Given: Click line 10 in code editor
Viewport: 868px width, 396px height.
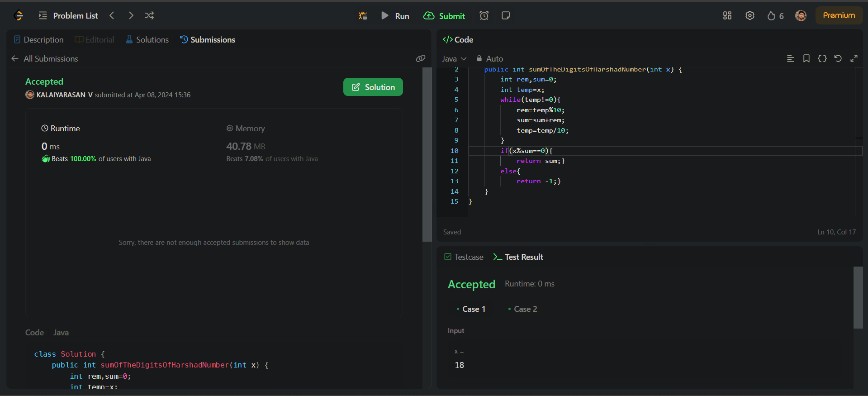Looking at the screenshot, I should coord(665,151).
